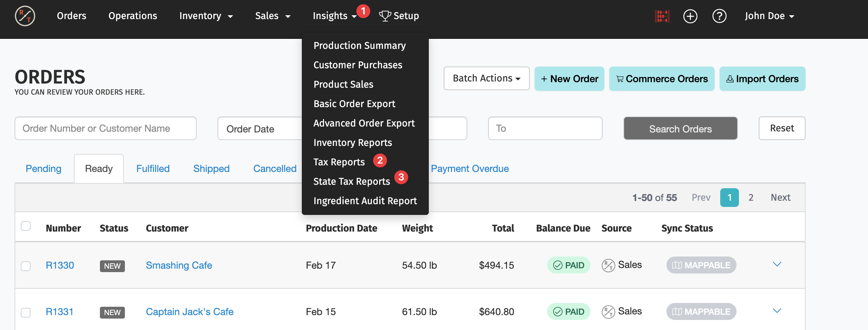Click the Sales source icon on R1331's row

coord(608,312)
